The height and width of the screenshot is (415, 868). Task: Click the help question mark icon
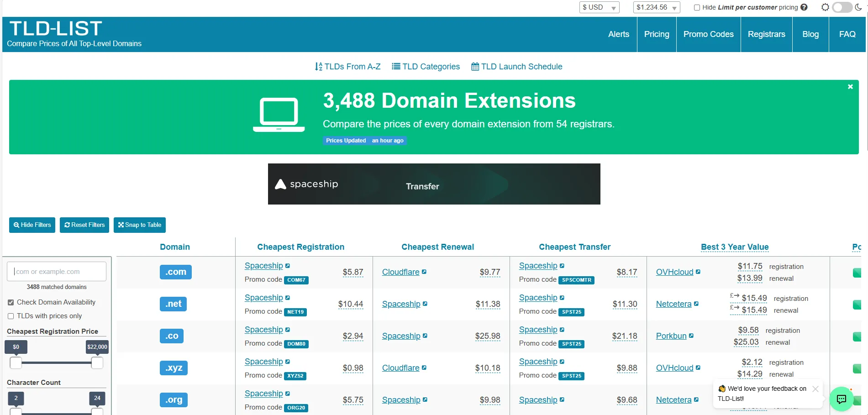point(804,7)
